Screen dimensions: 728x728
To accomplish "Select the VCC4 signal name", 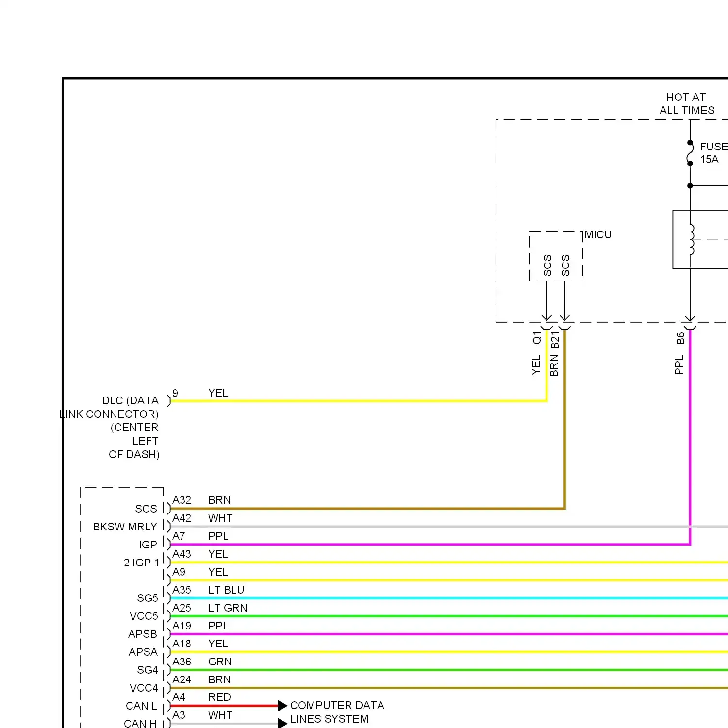I will point(144,688).
